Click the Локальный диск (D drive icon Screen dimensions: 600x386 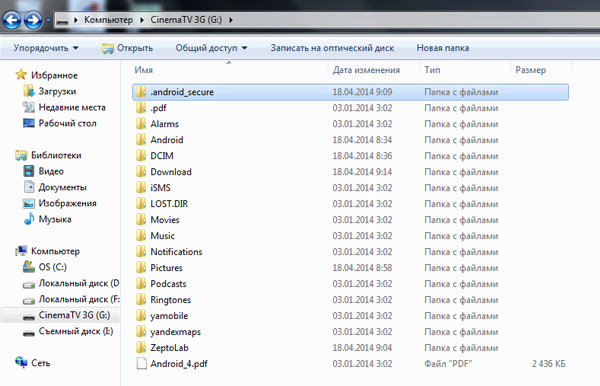(29, 285)
